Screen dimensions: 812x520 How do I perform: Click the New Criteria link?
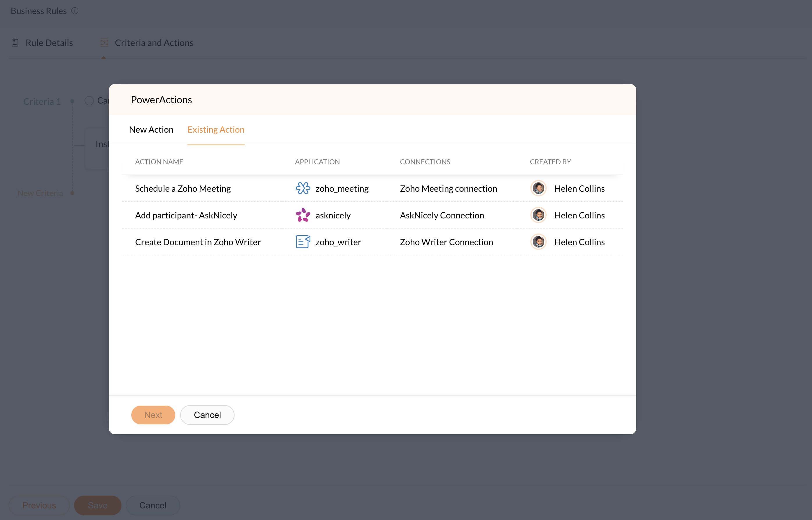40,193
